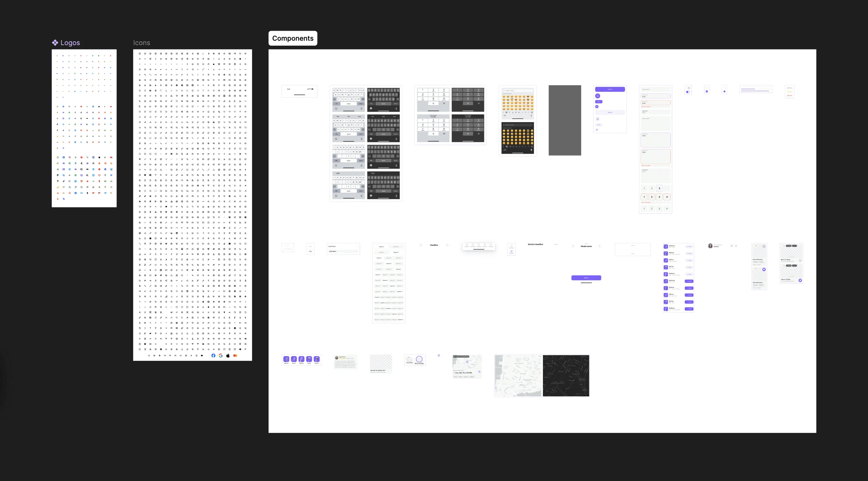Image resolution: width=868 pixels, height=481 pixels.
Task: Select the Manicure service icon tile
Action: 286,359
